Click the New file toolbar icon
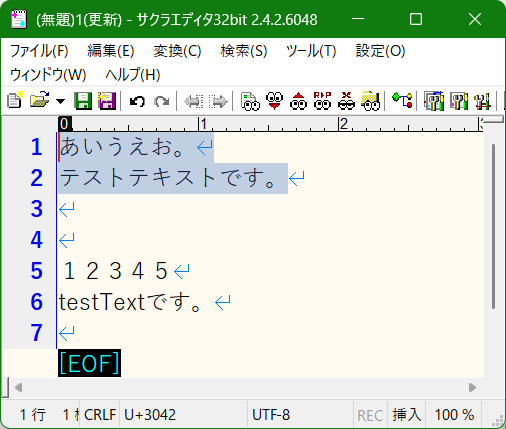This screenshot has height=429, width=506. click(x=15, y=101)
